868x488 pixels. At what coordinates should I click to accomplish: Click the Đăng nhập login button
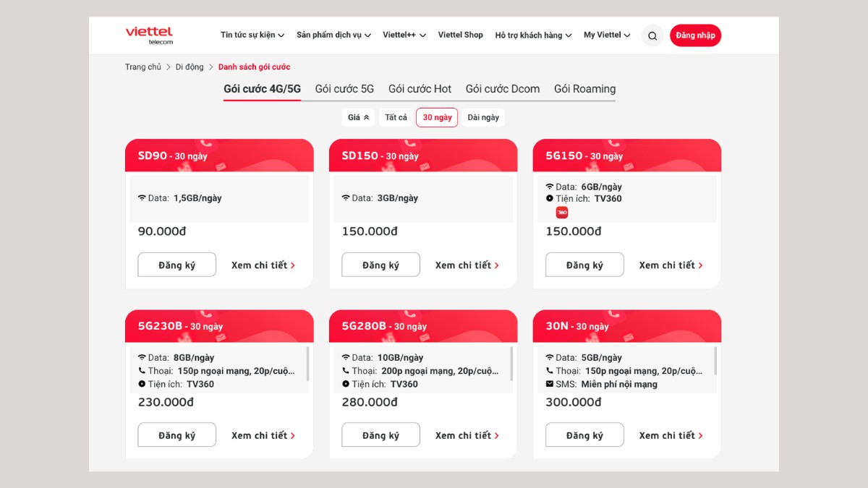(x=695, y=35)
